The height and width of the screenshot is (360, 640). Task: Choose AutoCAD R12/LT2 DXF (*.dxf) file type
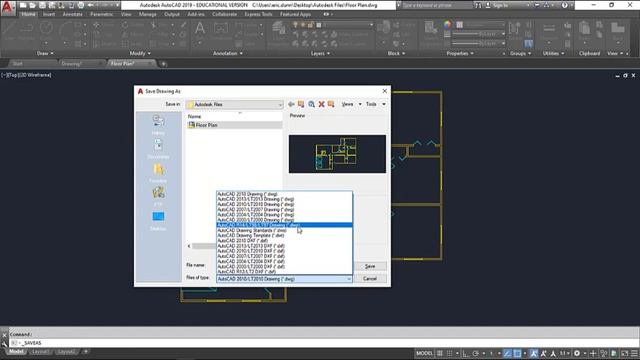[x=247, y=271]
